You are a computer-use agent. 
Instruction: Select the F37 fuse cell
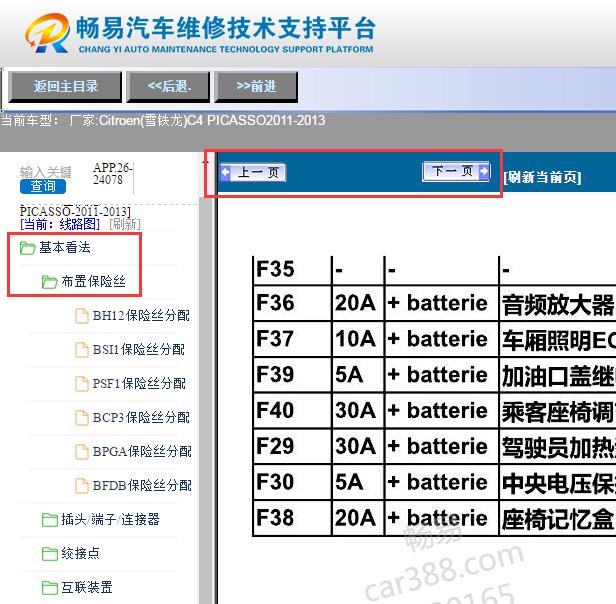pos(292,339)
